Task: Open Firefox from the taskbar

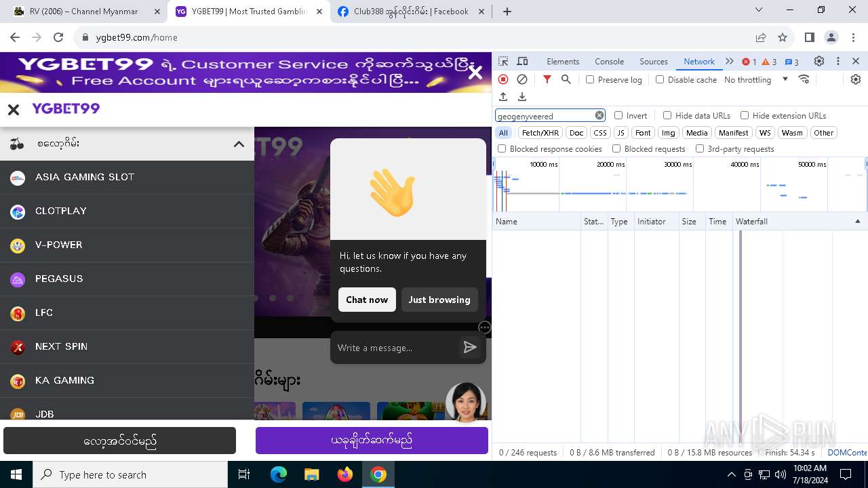Action: pyautogui.click(x=344, y=474)
